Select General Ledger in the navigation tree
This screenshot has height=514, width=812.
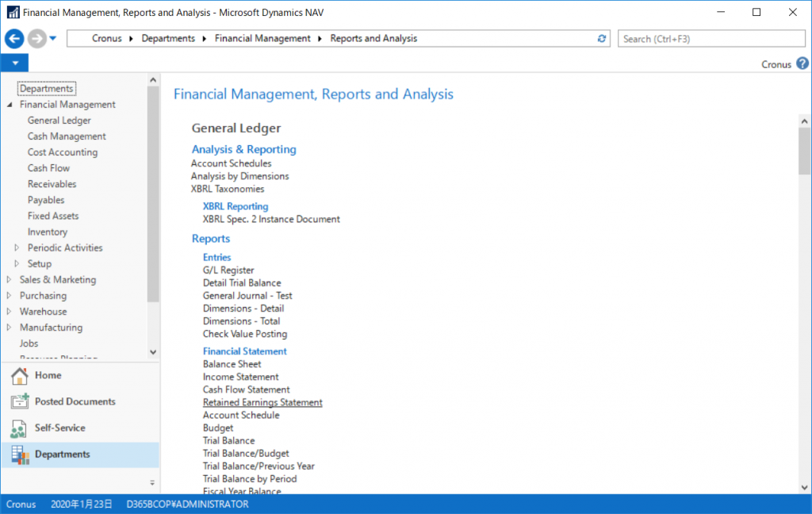pyautogui.click(x=59, y=121)
